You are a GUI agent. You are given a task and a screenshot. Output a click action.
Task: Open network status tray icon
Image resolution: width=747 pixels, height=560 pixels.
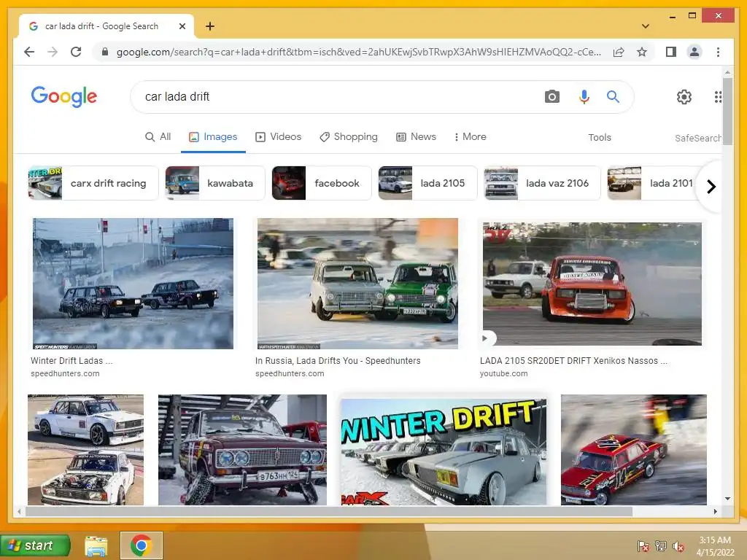(x=661, y=546)
